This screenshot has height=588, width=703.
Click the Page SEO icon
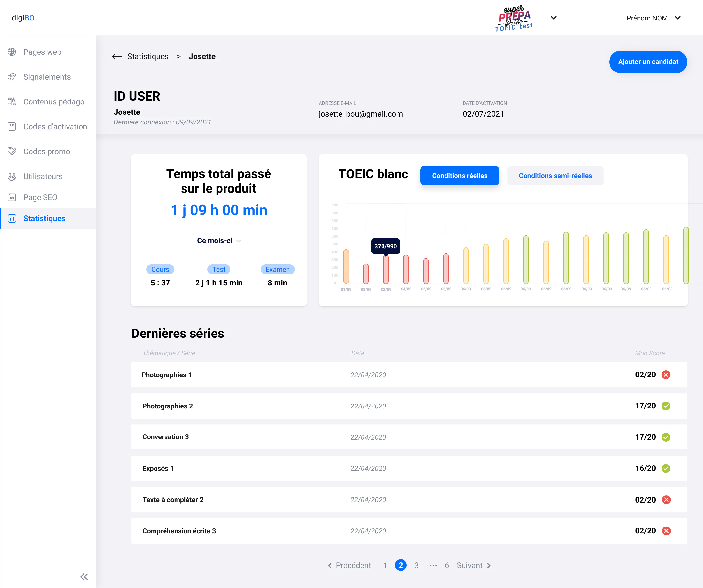12,197
